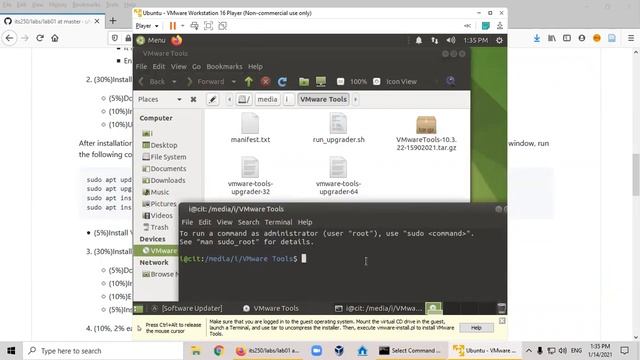Click Help button in VMware hint bar

(476, 328)
